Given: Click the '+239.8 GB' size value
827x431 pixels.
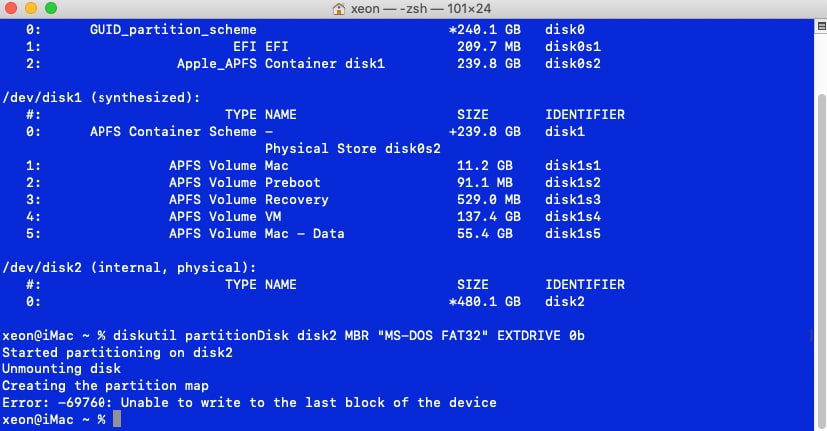Looking at the screenshot, I should (x=484, y=131).
